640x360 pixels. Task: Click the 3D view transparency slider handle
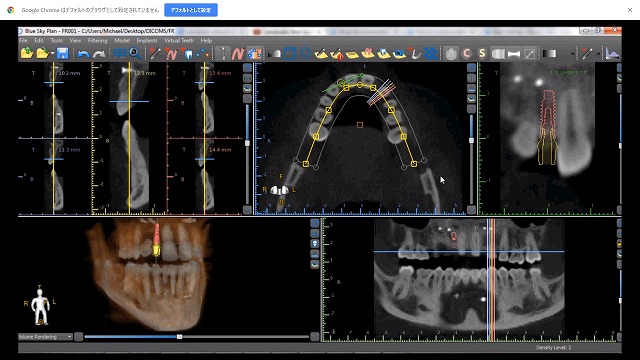click(x=179, y=337)
